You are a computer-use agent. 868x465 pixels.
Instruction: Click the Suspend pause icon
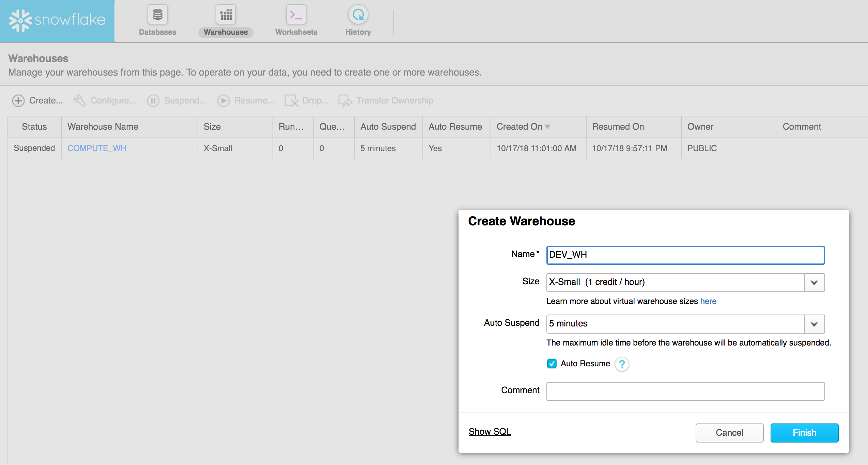pyautogui.click(x=153, y=101)
